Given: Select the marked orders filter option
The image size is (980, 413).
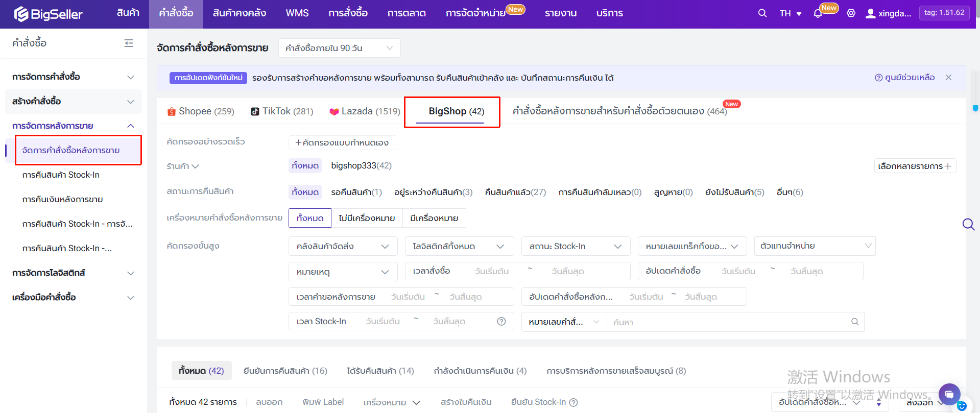Looking at the screenshot, I should tap(434, 218).
